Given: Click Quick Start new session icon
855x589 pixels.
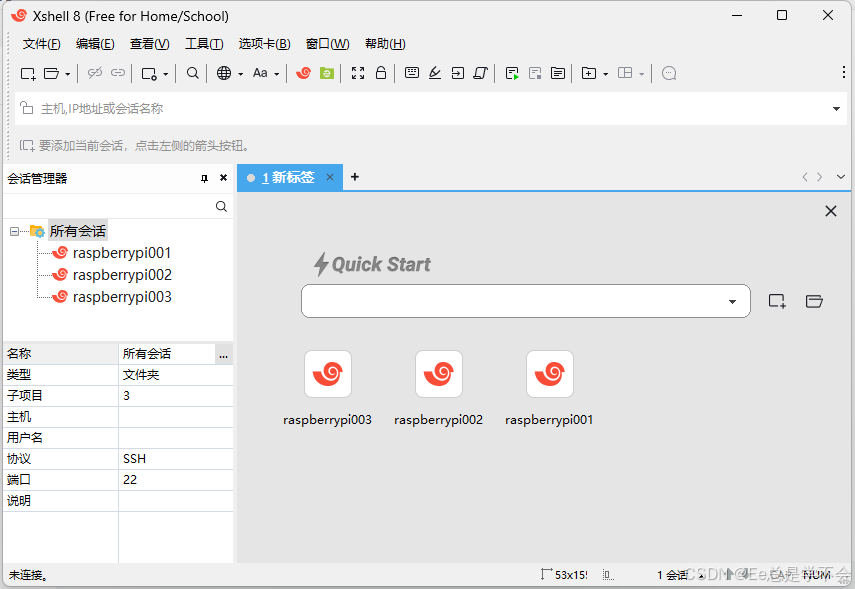Looking at the screenshot, I should [777, 301].
